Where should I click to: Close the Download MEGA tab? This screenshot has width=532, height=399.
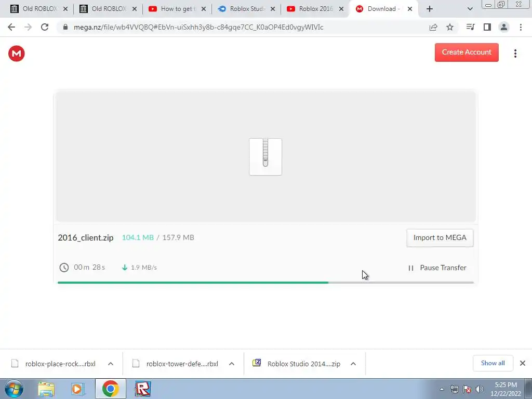coord(410,9)
